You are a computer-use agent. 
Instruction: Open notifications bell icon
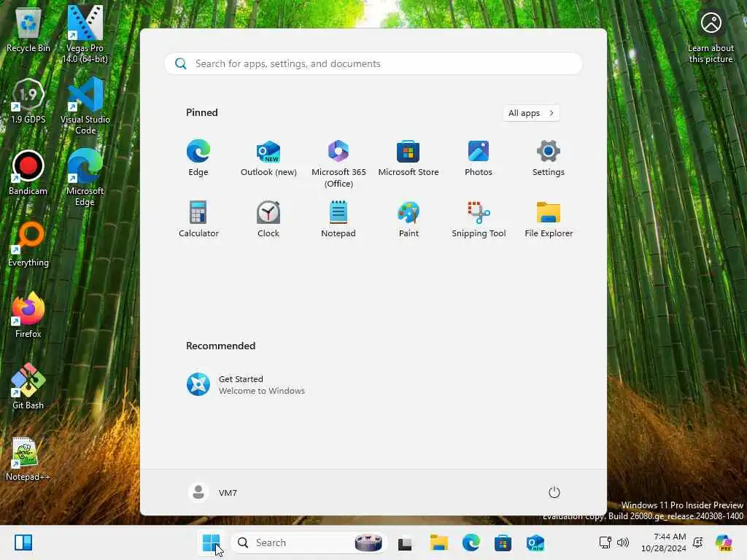(x=698, y=542)
